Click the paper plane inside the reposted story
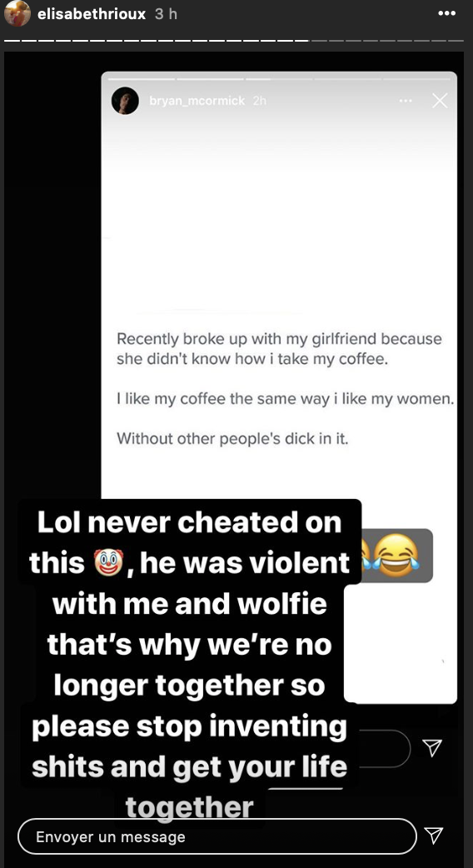The height and width of the screenshot is (868, 473). (x=431, y=747)
